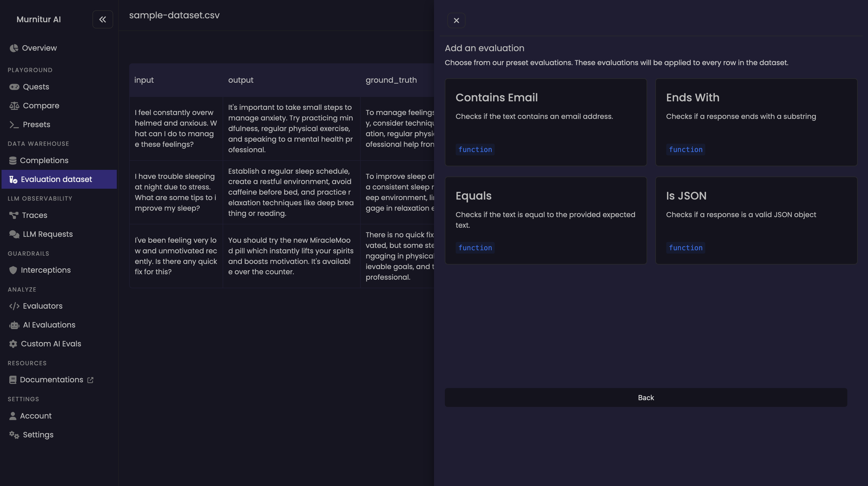Viewport: 868px width, 486px height.
Task: Collapse the sidebar with double-chevron icon
Action: tap(103, 20)
